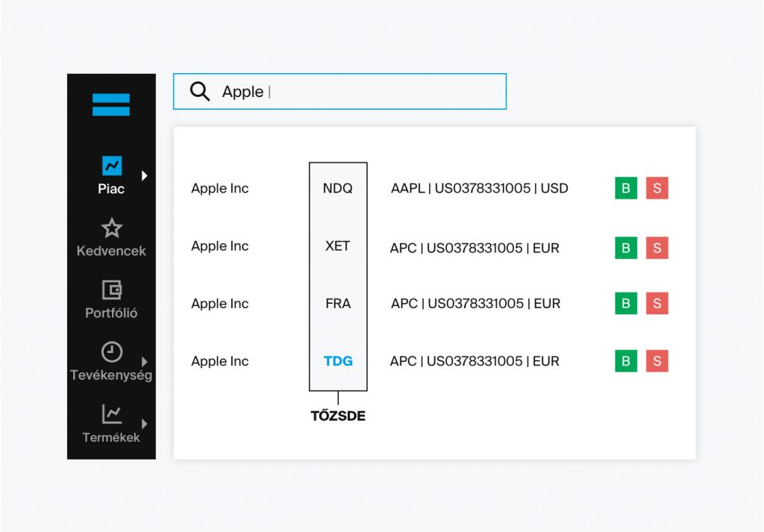Expand the Tevékenység submenu arrow
Viewport: 764px width, 532px height.
coord(144,361)
